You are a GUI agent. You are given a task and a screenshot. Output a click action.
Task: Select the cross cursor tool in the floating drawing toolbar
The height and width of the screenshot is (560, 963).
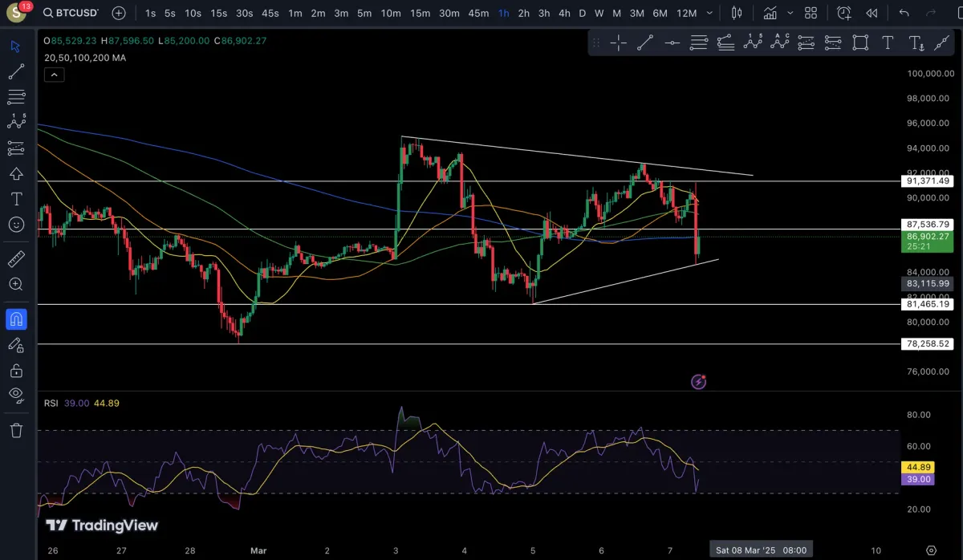tap(619, 43)
